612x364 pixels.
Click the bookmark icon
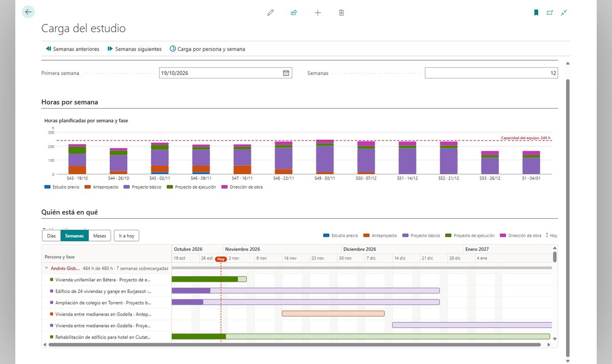click(x=536, y=13)
